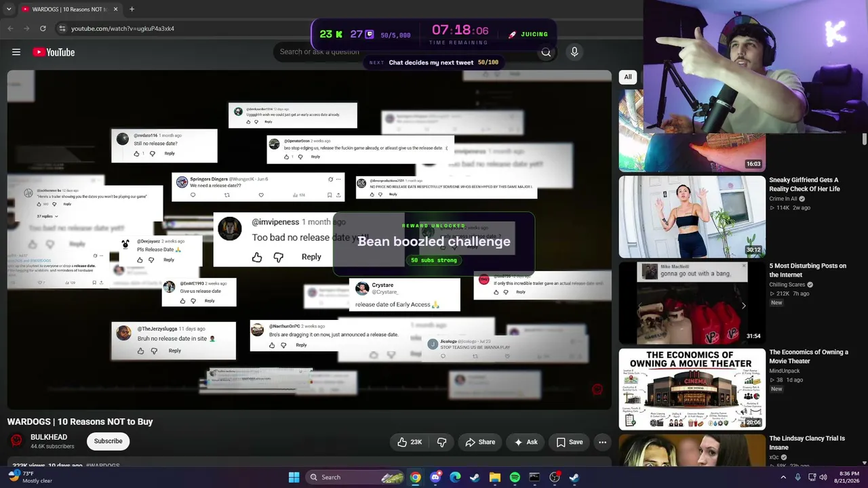This screenshot has width=868, height=488.
Task: Open File Explorer from the taskbar
Action: click(x=495, y=477)
